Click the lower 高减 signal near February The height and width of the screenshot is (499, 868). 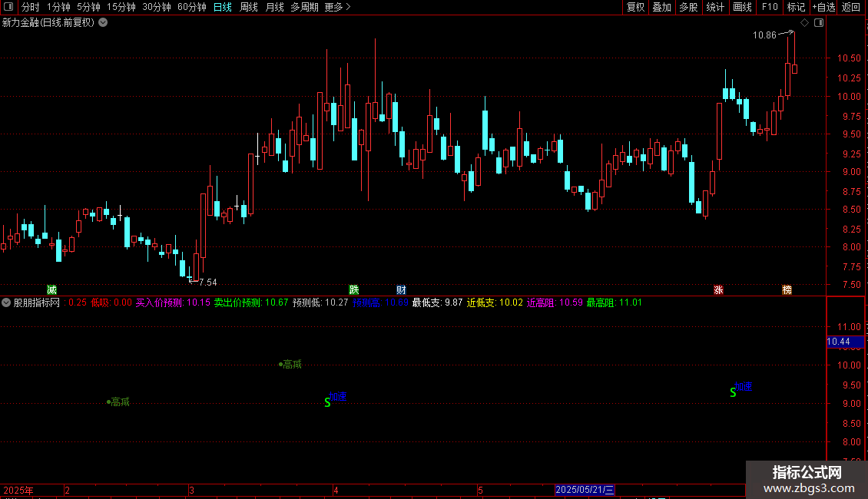(x=118, y=402)
